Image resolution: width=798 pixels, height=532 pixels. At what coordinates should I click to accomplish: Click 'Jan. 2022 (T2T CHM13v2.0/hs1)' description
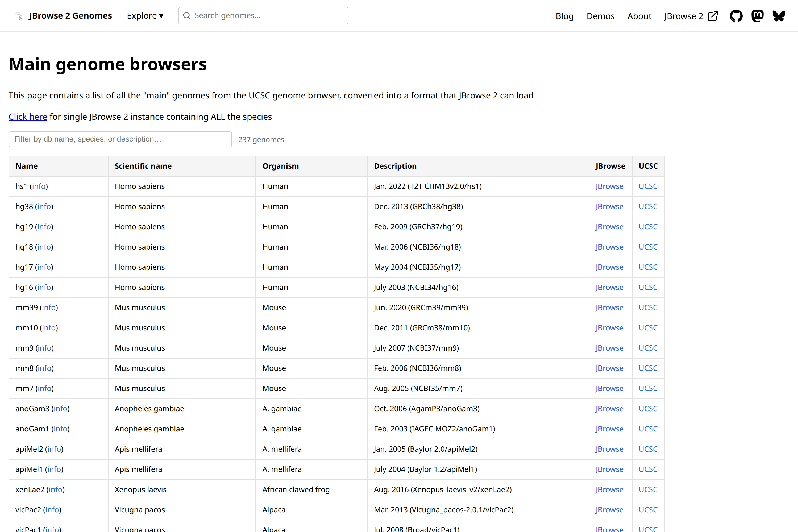point(428,186)
